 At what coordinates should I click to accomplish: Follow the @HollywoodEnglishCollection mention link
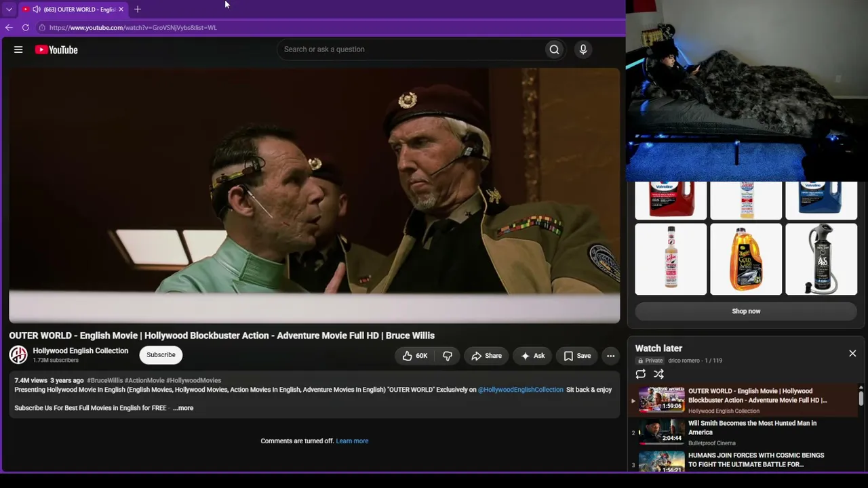pos(520,390)
